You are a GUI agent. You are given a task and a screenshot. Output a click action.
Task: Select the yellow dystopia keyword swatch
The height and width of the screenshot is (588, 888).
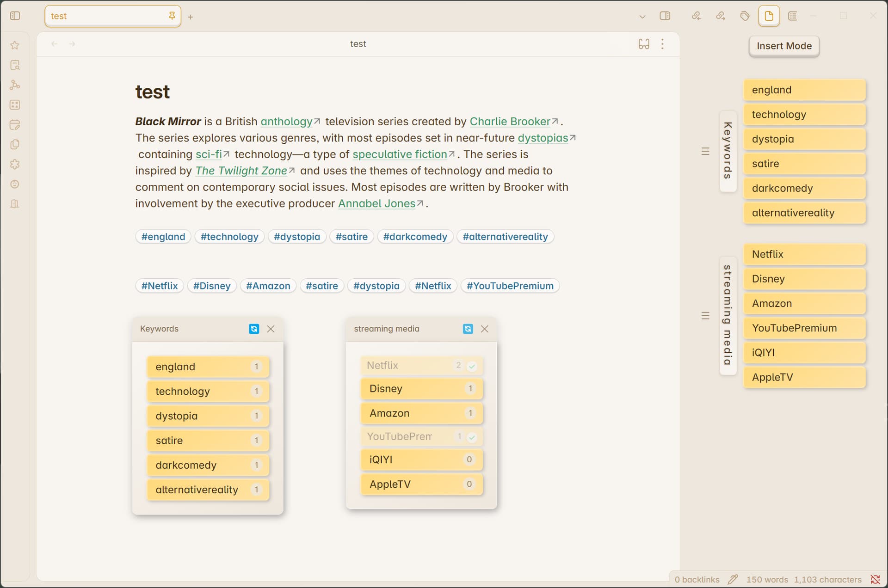(x=804, y=139)
